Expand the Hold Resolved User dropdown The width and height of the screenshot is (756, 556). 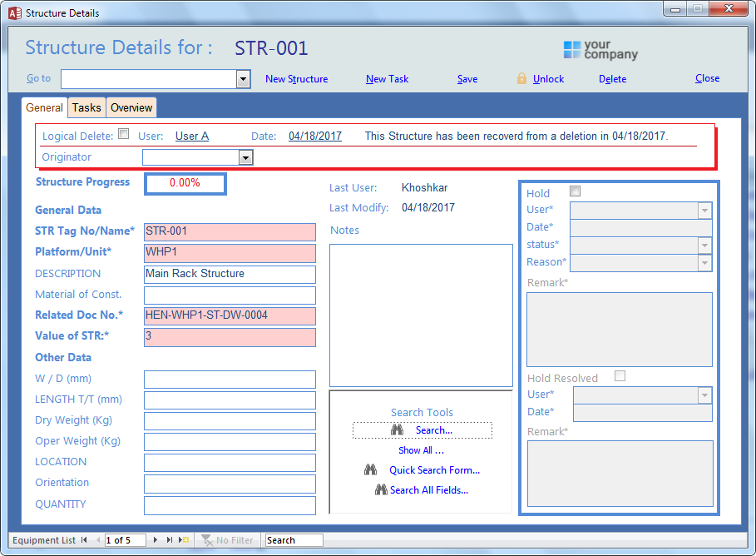tap(705, 395)
